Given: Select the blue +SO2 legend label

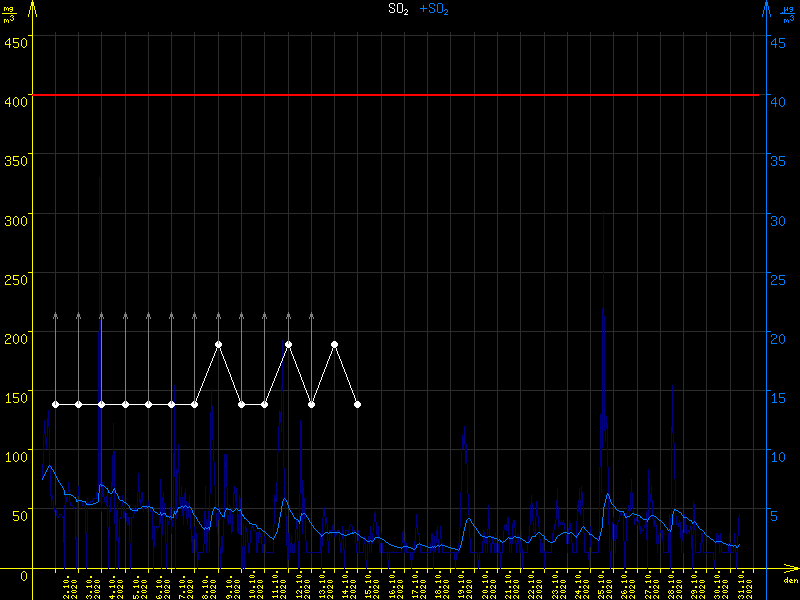Looking at the screenshot, I should coord(433,9).
